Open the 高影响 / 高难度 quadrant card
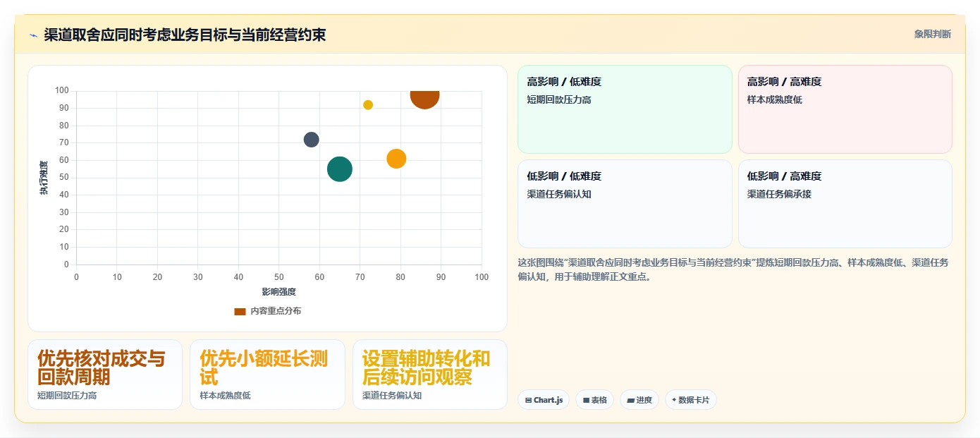Viewport: 980px width, 438px height. [845, 109]
